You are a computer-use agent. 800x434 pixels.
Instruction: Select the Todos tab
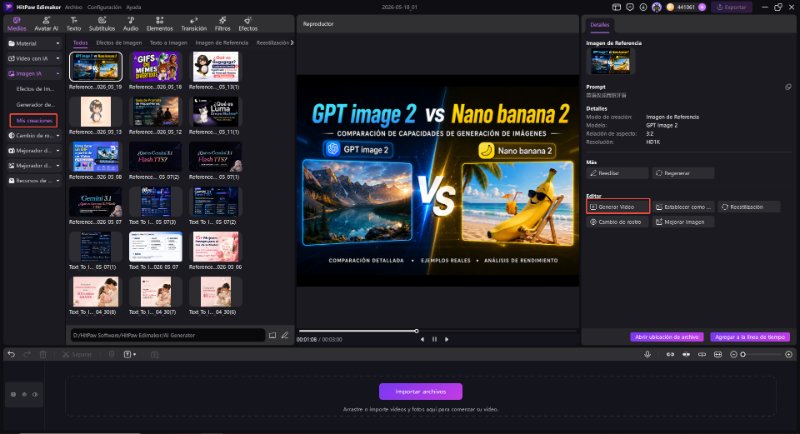click(80, 43)
